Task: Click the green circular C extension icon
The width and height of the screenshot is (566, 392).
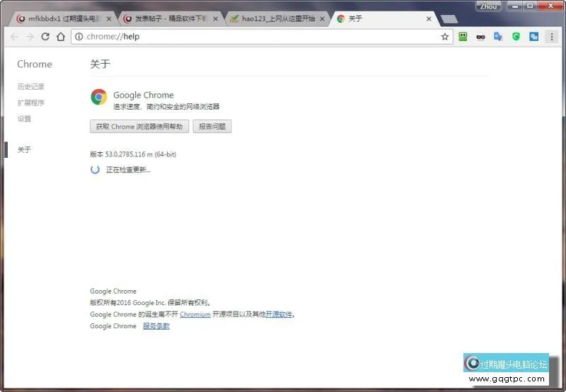Action: coord(516,37)
